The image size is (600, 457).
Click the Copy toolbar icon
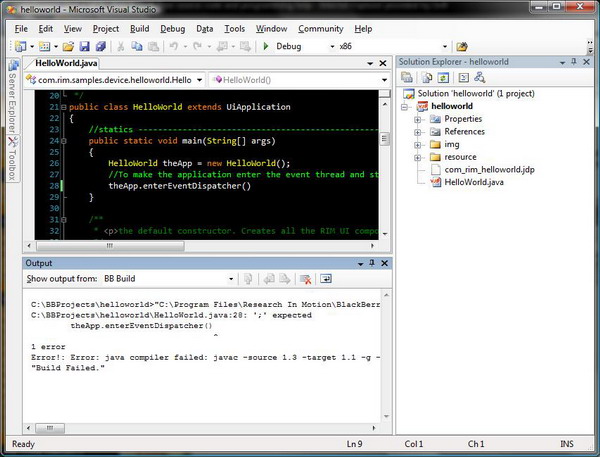(x=137, y=47)
